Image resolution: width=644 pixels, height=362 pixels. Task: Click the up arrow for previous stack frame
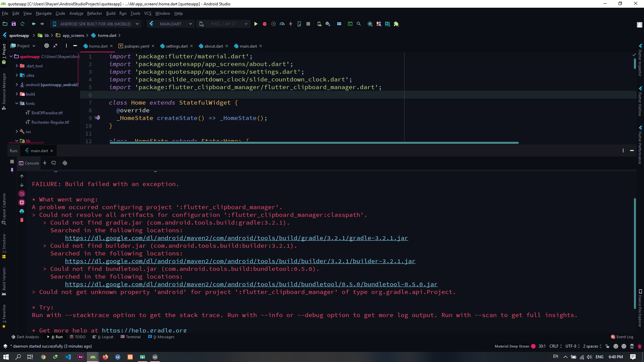point(22,176)
